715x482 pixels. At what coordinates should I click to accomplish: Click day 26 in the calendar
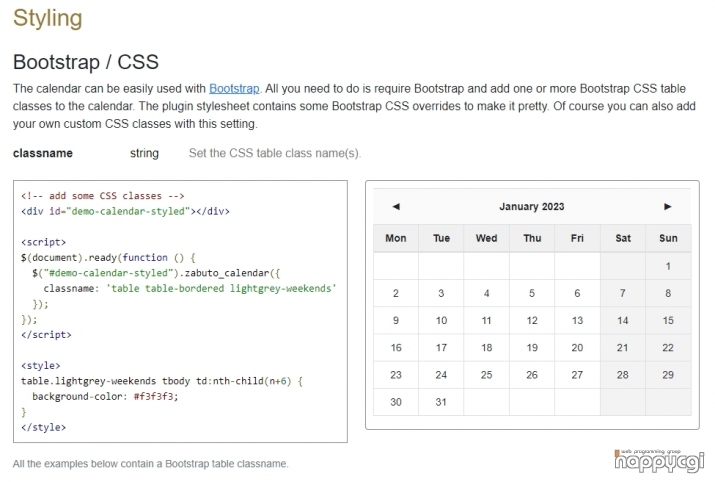[532, 375]
